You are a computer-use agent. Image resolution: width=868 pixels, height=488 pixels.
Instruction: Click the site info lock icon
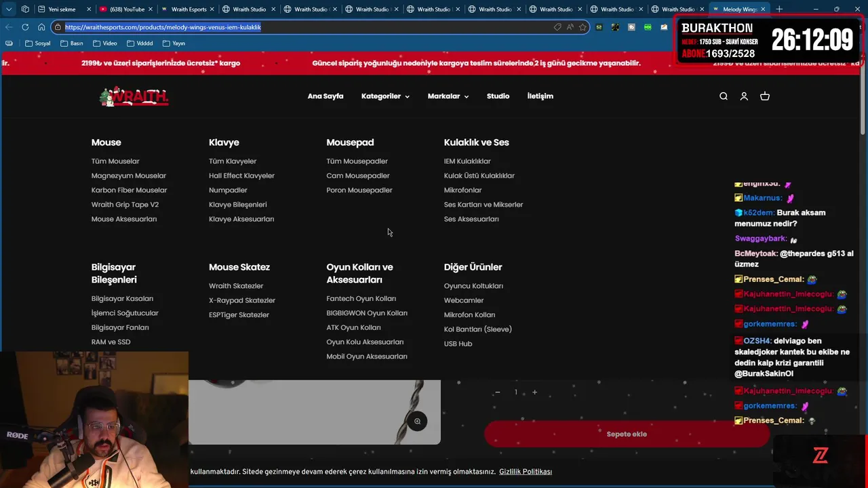point(59,27)
